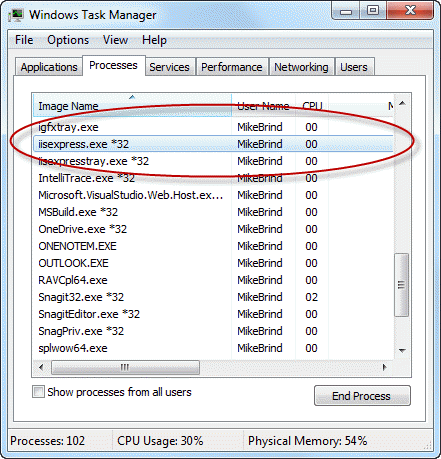Viewport: 441px width, 459px height.
Task: Click the 02 CPU value for Snagit32.exe
Action: tap(311, 297)
